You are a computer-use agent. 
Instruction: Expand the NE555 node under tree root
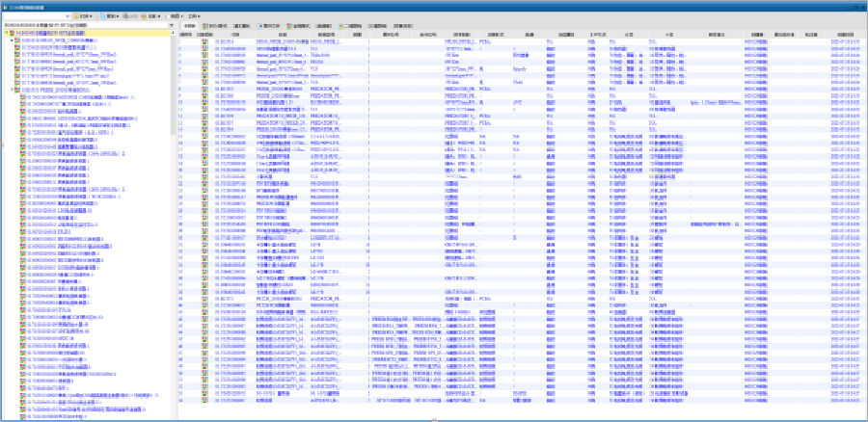coord(12,40)
